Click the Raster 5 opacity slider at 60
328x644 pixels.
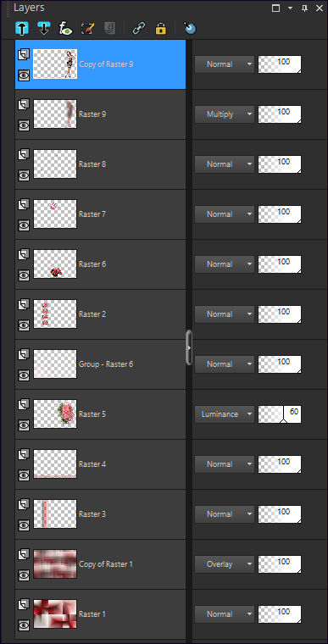[x=280, y=414]
